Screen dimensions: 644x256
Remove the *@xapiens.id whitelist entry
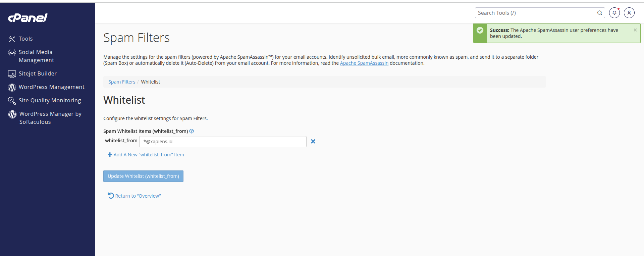[x=313, y=142]
